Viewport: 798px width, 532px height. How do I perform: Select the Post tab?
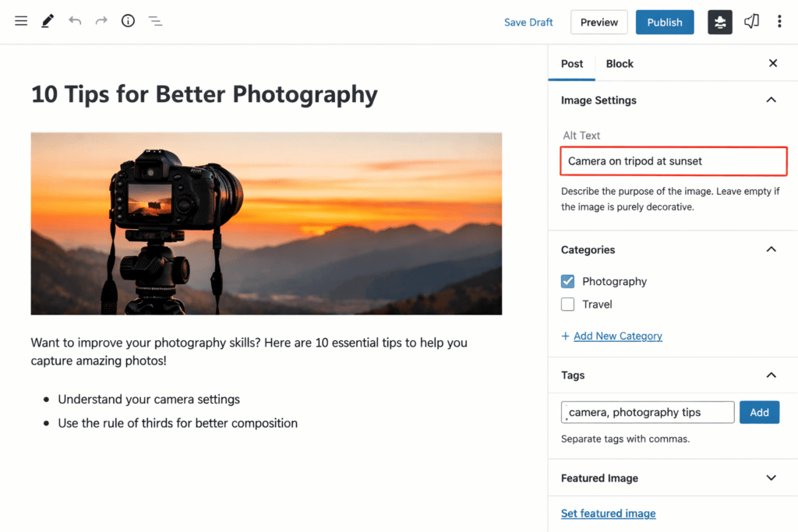(x=572, y=64)
